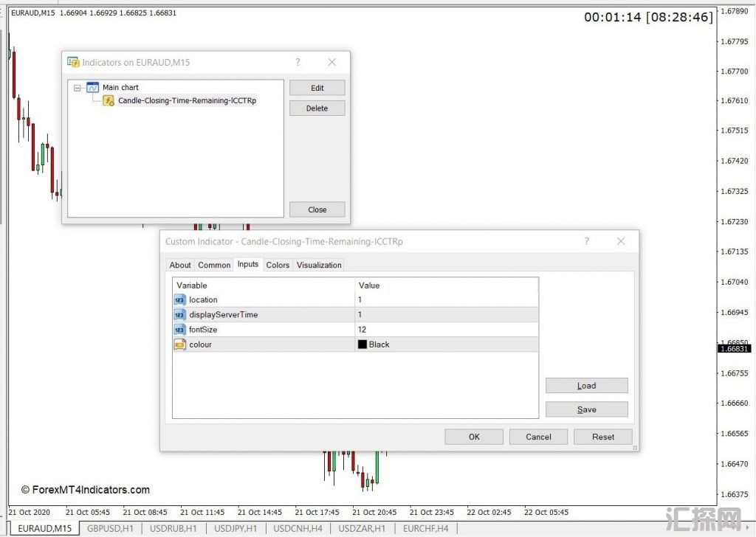756x537 pixels.
Task: Click the fontSize variable integer icon
Action: [x=179, y=330]
